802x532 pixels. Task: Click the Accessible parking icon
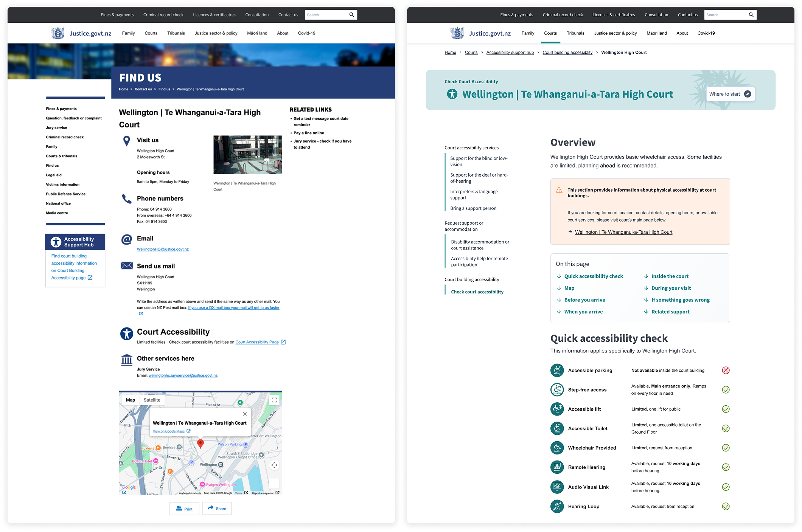click(x=557, y=370)
